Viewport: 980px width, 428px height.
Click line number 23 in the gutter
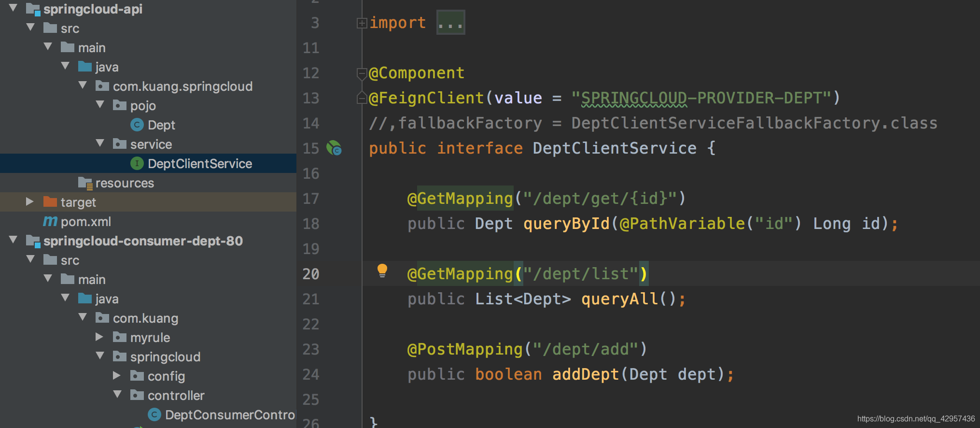[311, 349]
